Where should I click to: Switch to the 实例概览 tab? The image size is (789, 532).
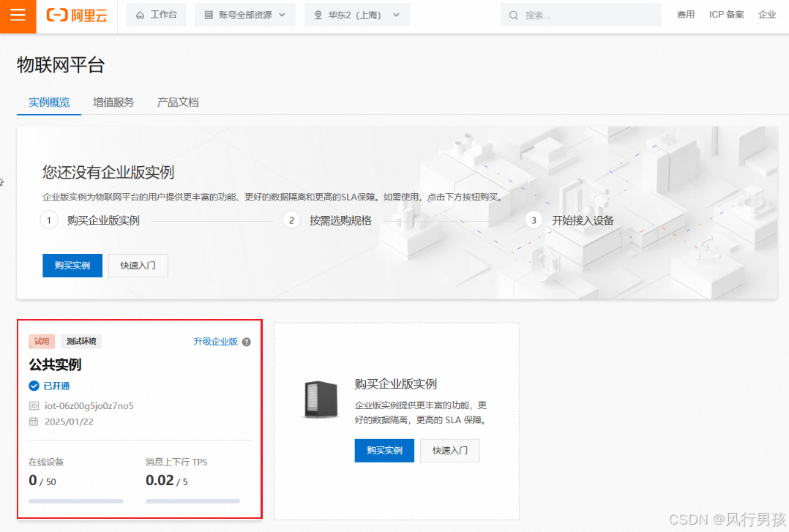pos(49,102)
